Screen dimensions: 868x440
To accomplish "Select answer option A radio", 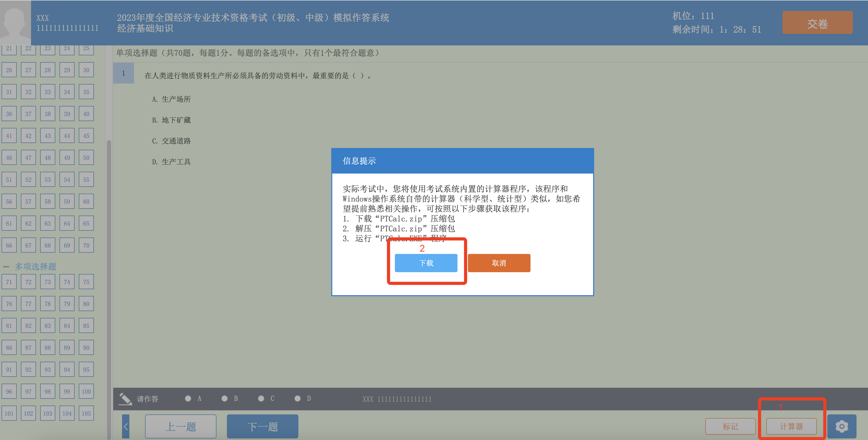I will click(x=188, y=399).
